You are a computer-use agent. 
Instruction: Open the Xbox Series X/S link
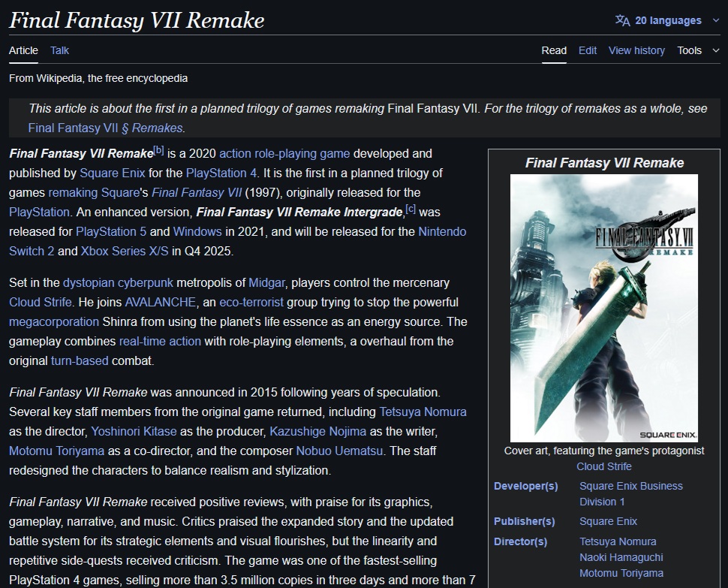pyautogui.click(x=125, y=251)
